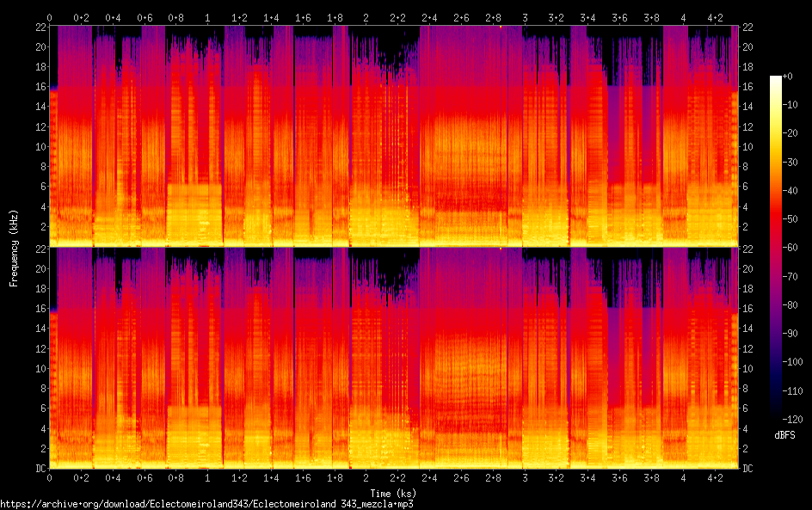Image resolution: width=812 pixels, height=510 pixels.
Task: Select the "Frequency (kHz)" axis label
Action: coord(14,249)
